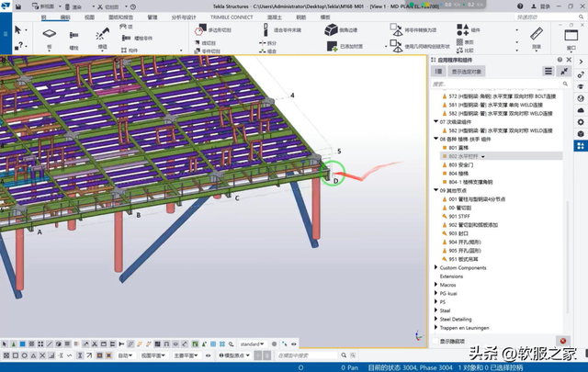Toggle the select-all arrow switch in selection toolbar

click(x=5, y=344)
